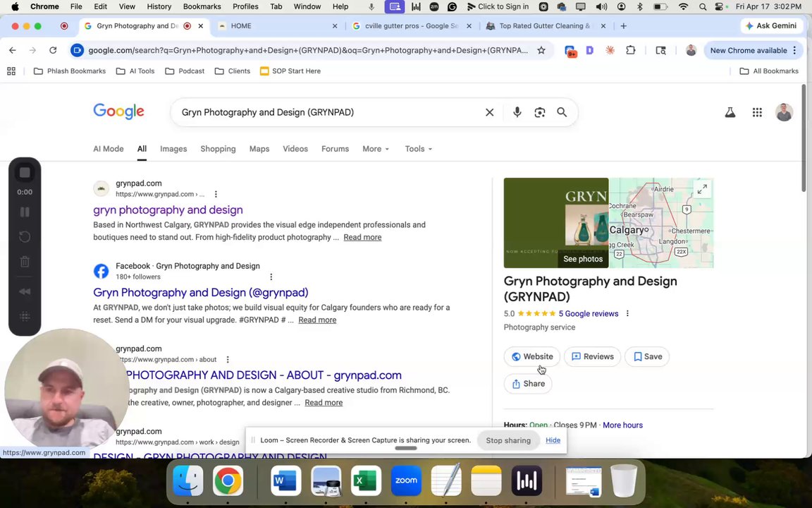
Task: Open more options for Facebook result
Action: coord(271,277)
